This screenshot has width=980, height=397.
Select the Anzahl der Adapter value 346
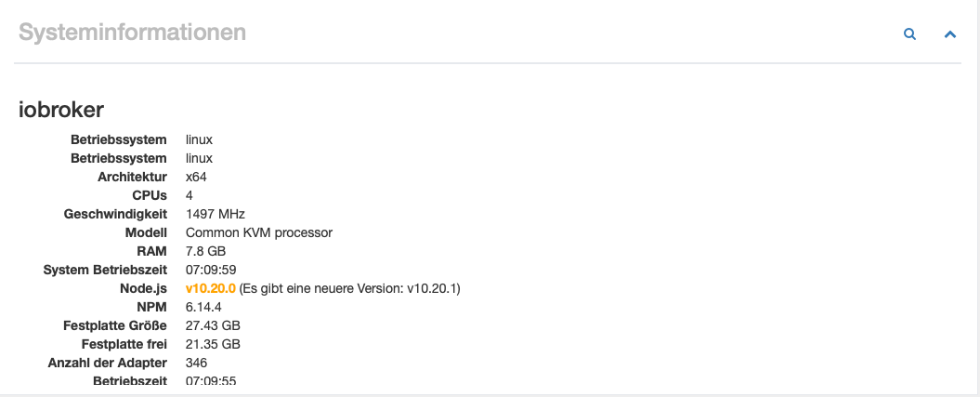pyautogui.click(x=197, y=363)
